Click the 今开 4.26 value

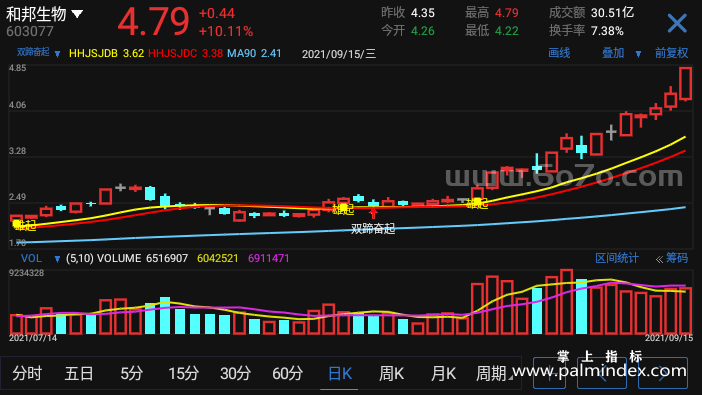pos(423,31)
